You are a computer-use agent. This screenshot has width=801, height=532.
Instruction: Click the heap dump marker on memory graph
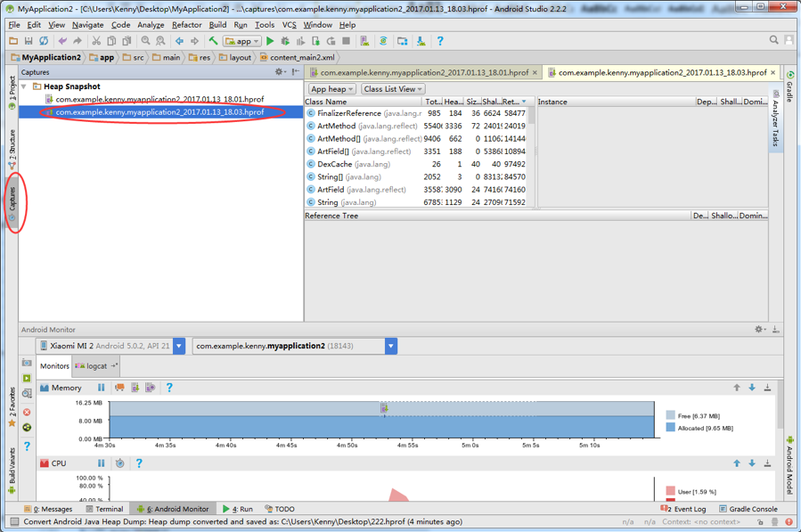[384, 408]
